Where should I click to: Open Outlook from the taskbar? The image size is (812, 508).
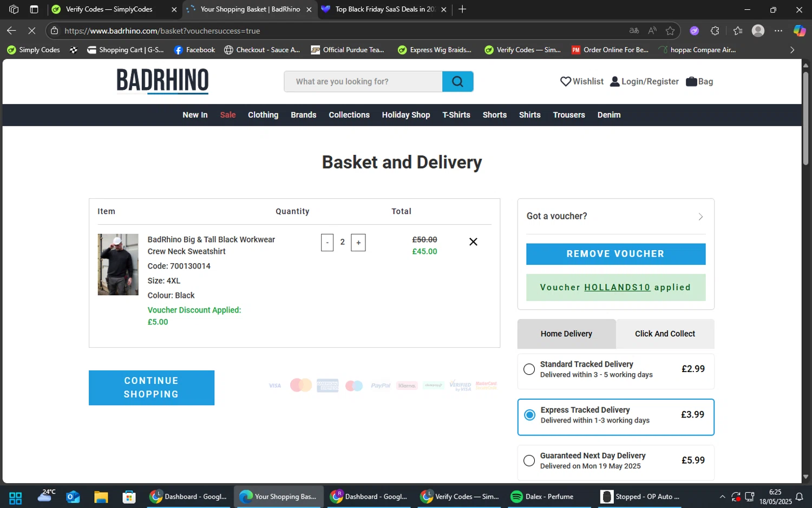click(73, 497)
